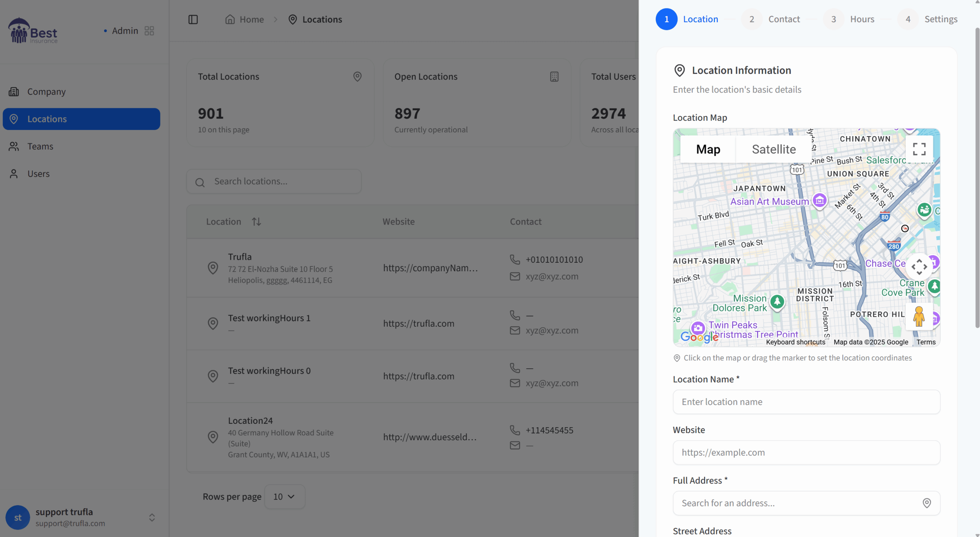Click the Street View pegman icon
This screenshot has height=537, width=980.
pos(919,316)
